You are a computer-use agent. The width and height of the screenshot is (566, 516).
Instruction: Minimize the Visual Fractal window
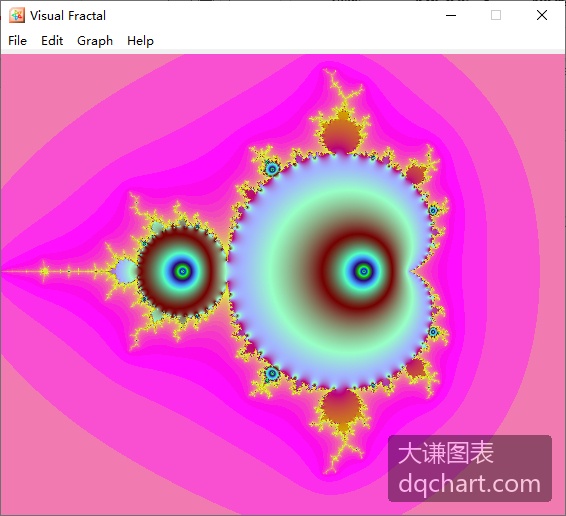(451, 16)
